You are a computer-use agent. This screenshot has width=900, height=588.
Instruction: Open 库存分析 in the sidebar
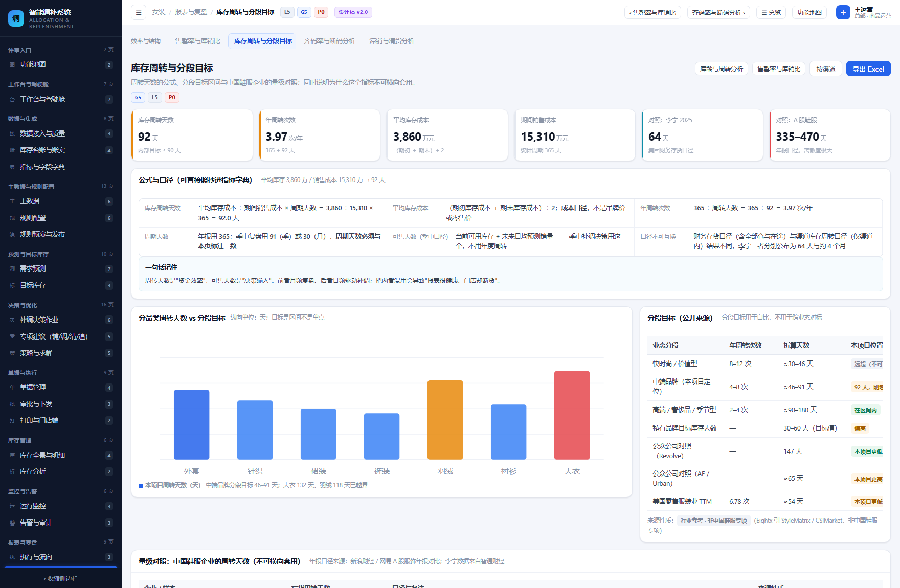[x=61, y=472]
